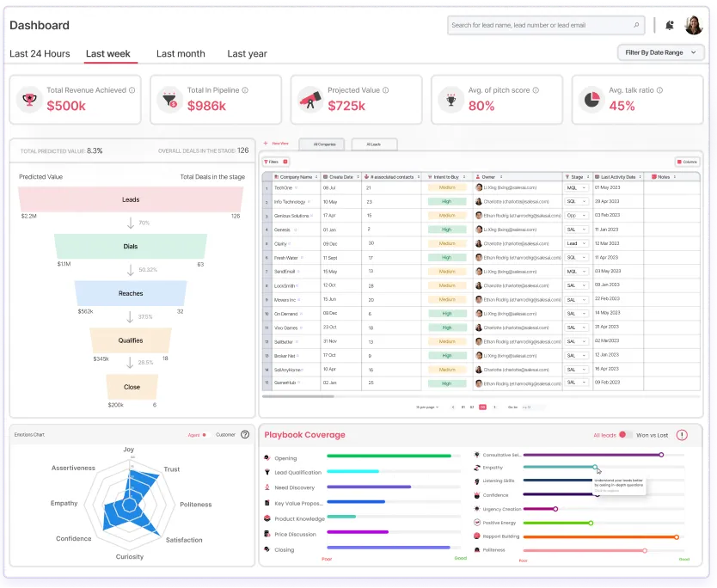Open the user profile avatar
Screen dimensions: 717x588
coord(693,25)
